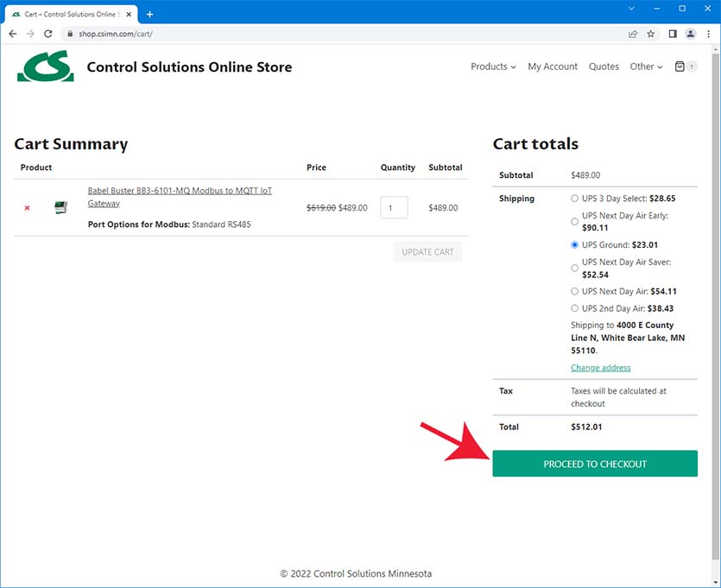Click the Change address link
This screenshot has height=588, width=721.
(600, 368)
